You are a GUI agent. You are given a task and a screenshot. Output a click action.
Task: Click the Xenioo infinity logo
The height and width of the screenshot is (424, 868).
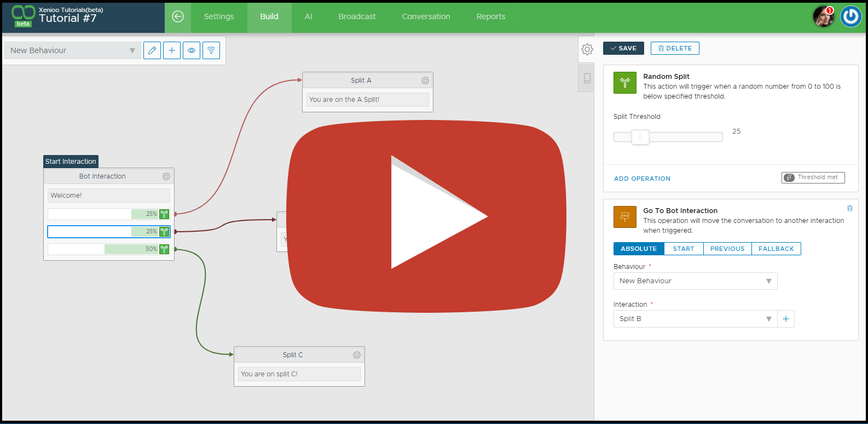(x=23, y=13)
